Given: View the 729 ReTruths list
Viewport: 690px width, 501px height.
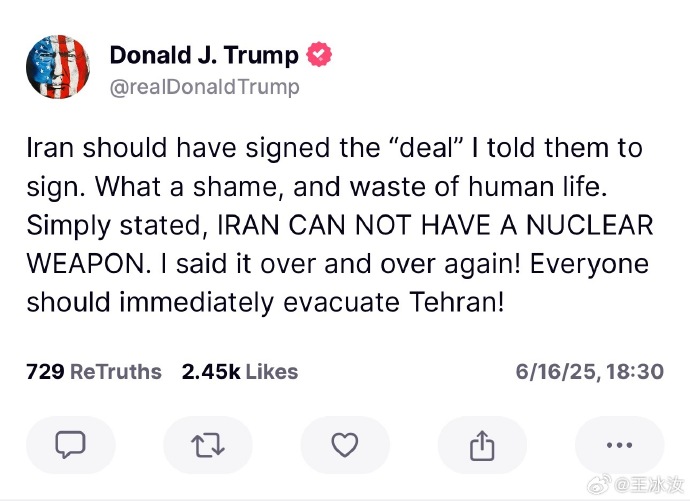Looking at the screenshot, I should [x=93, y=372].
